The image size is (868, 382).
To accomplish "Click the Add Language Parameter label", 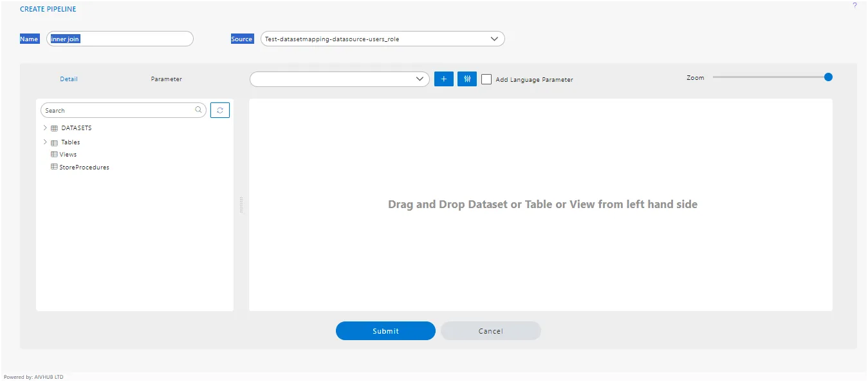I will (x=534, y=80).
